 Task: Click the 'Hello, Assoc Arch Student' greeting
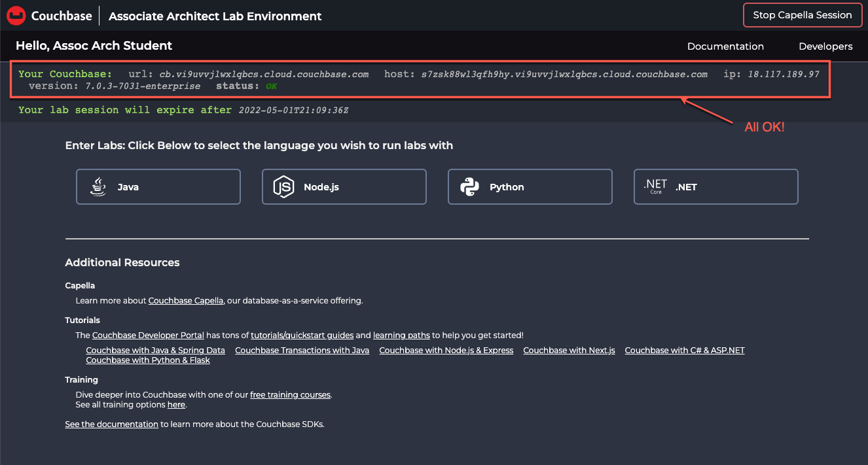94,46
